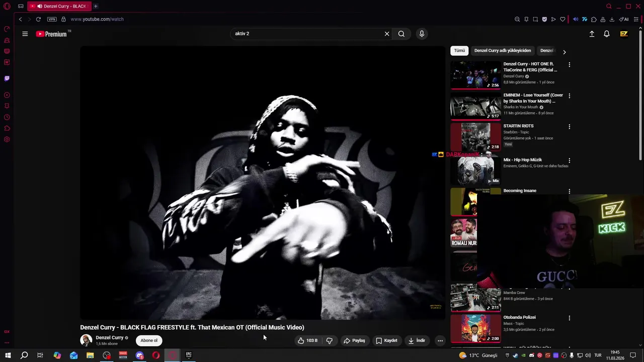Open options for Otobanda Polizei
The height and width of the screenshot is (362, 644).
tap(569, 318)
